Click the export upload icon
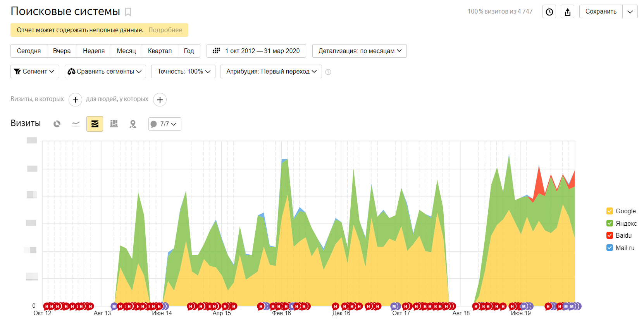 point(568,12)
